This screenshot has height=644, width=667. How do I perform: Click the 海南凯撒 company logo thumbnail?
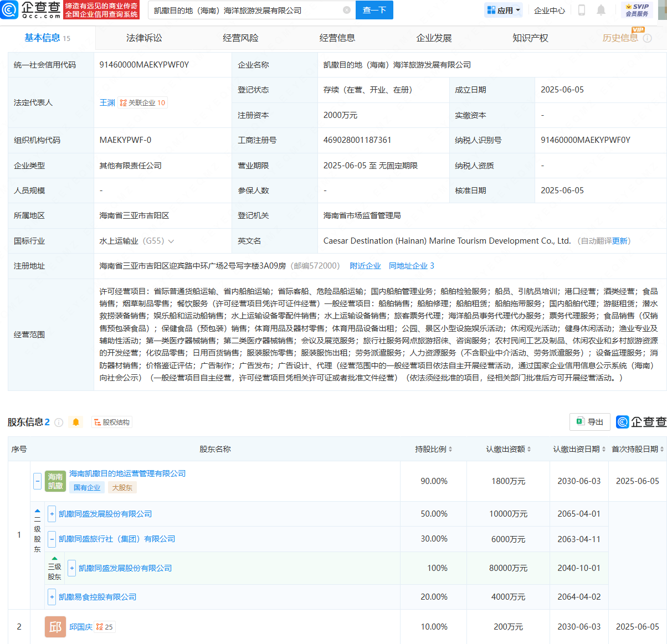(x=55, y=481)
